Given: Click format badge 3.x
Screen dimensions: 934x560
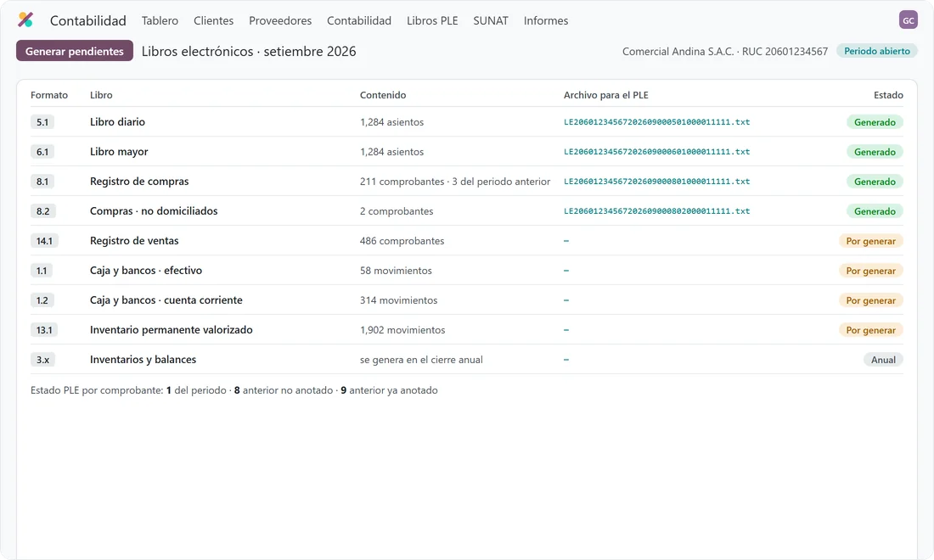Looking at the screenshot, I should (x=43, y=360).
